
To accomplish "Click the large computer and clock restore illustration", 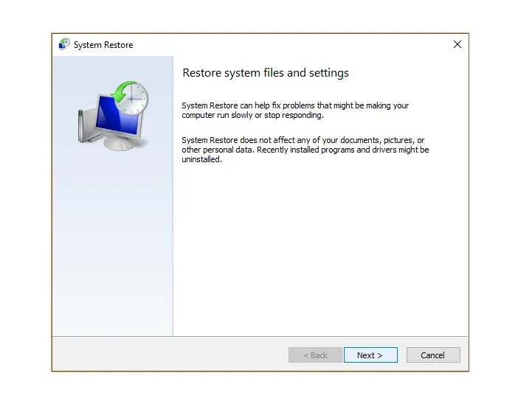I will pyautogui.click(x=114, y=116).
